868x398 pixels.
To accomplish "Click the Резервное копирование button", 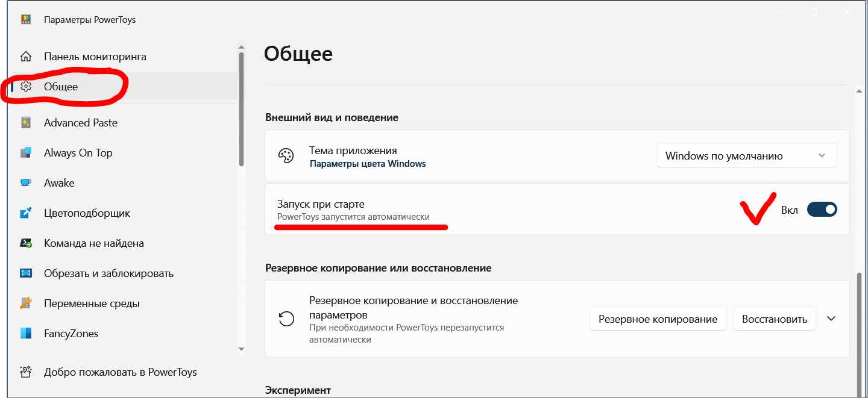I will click(658, 319).
